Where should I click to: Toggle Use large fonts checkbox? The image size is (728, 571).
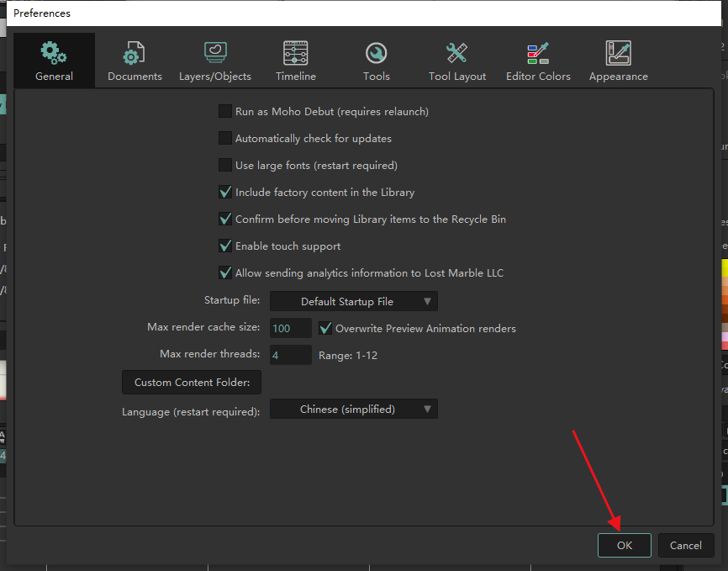tap(225, 166)
